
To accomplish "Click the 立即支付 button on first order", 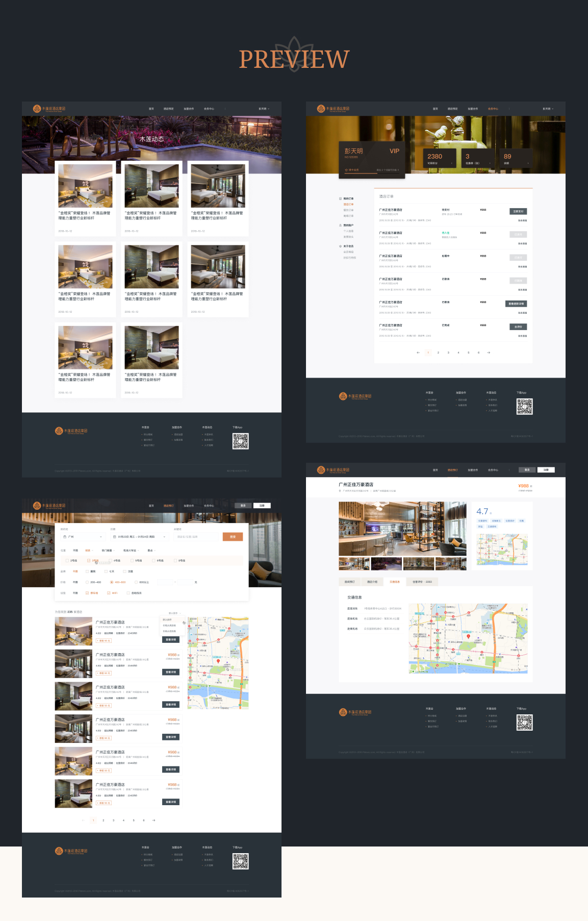I will point(518,211).
